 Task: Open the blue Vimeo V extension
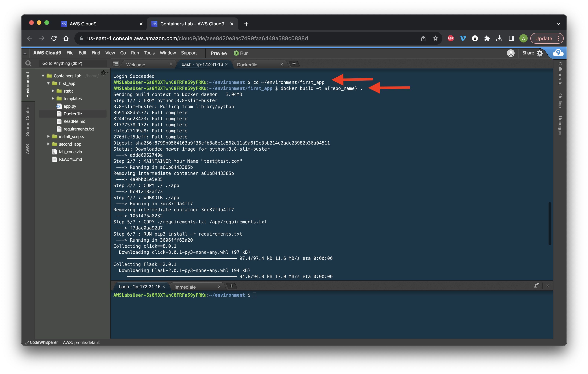(463, 38)
